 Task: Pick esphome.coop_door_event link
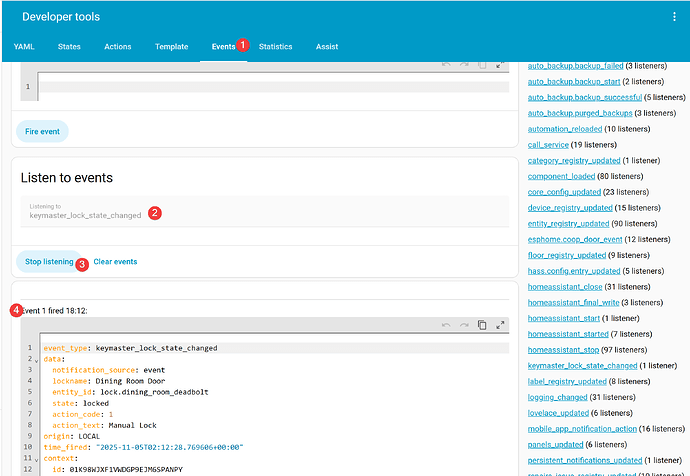click(x=575, y=240)
